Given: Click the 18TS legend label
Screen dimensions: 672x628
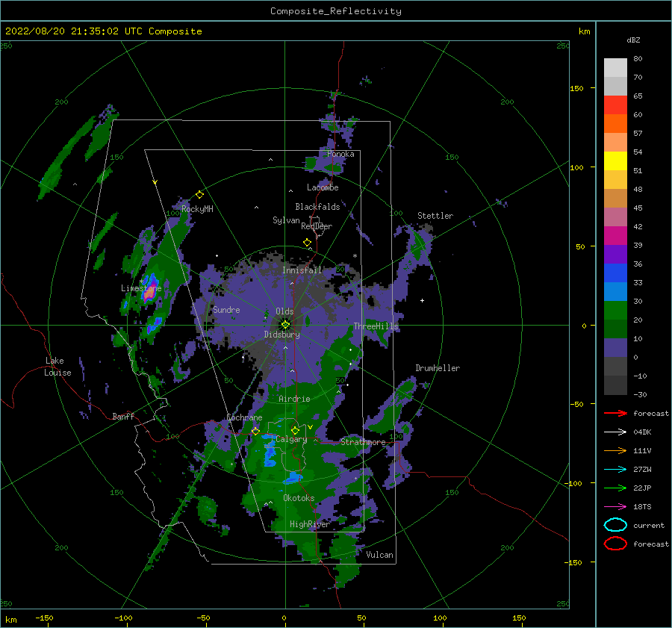Looking at the screenshot, I should click(642, 507).
